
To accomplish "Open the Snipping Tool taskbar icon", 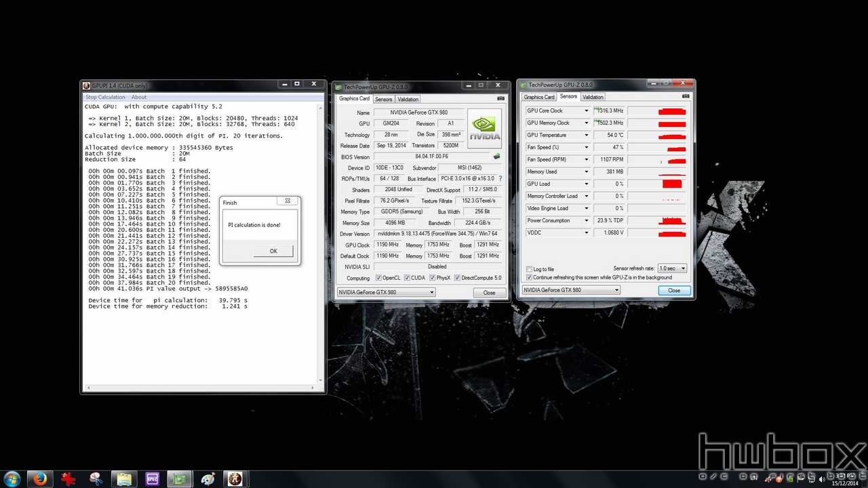I will coord(96,479).
